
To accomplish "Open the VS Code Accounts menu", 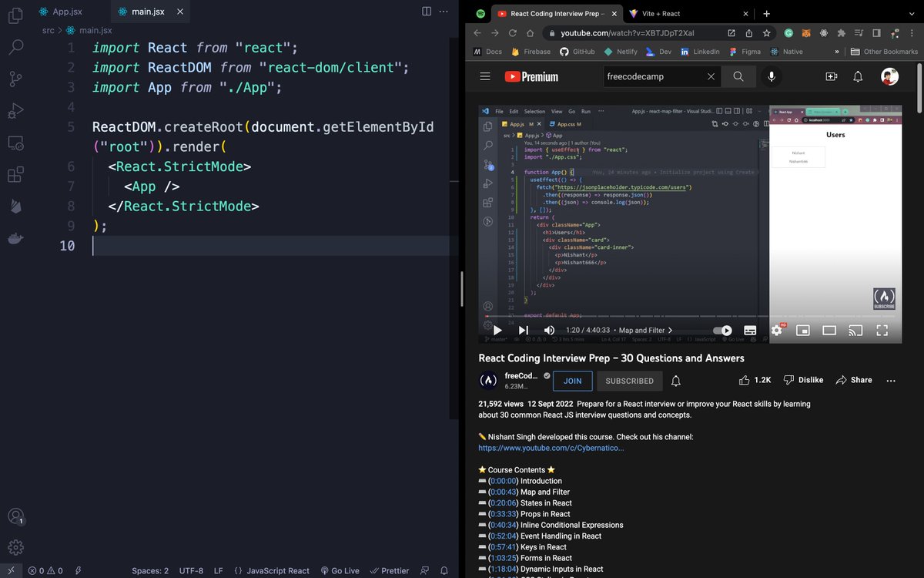I will click(x=15, y=516).
